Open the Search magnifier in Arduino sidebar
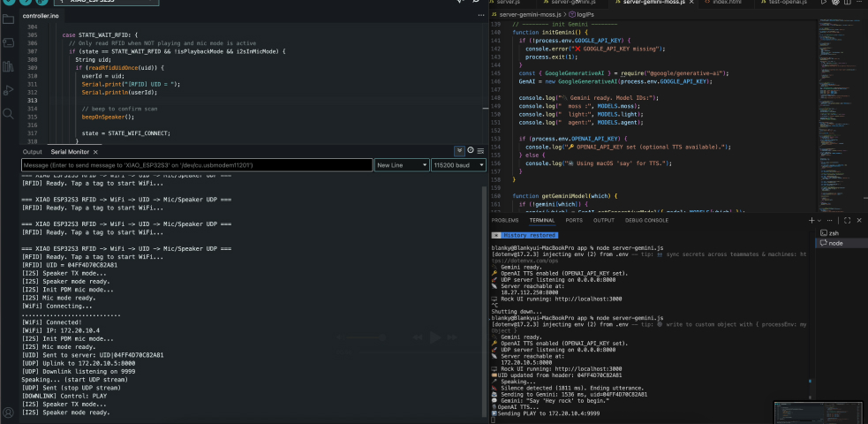Viewport: 868px width, 424px height. coord(8,114)
